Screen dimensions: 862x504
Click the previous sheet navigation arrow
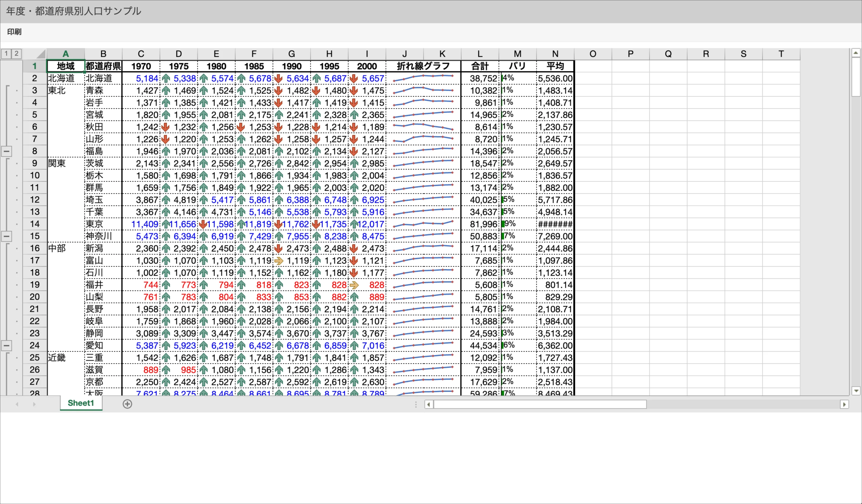pos(17,404)
